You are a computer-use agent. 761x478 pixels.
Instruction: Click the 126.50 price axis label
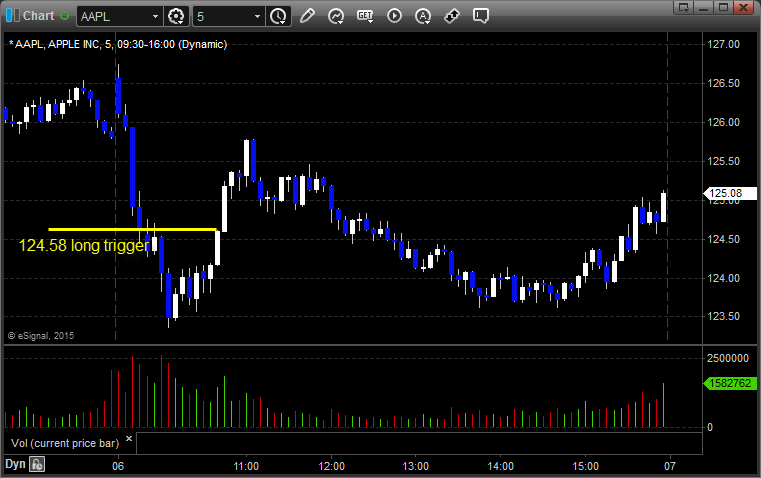724,83
